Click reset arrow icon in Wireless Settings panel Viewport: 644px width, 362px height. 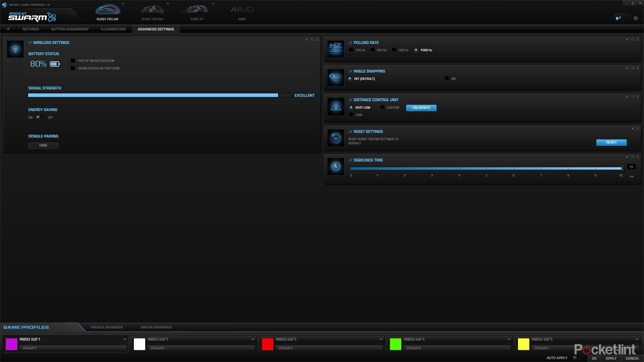[312, 40]
